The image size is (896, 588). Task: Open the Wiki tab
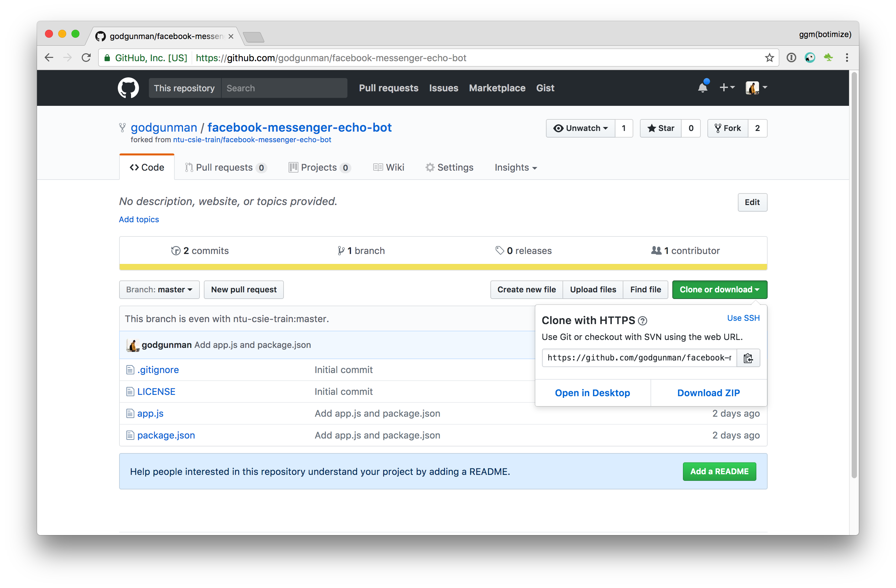pyautogui.click(x=388, y=167)
